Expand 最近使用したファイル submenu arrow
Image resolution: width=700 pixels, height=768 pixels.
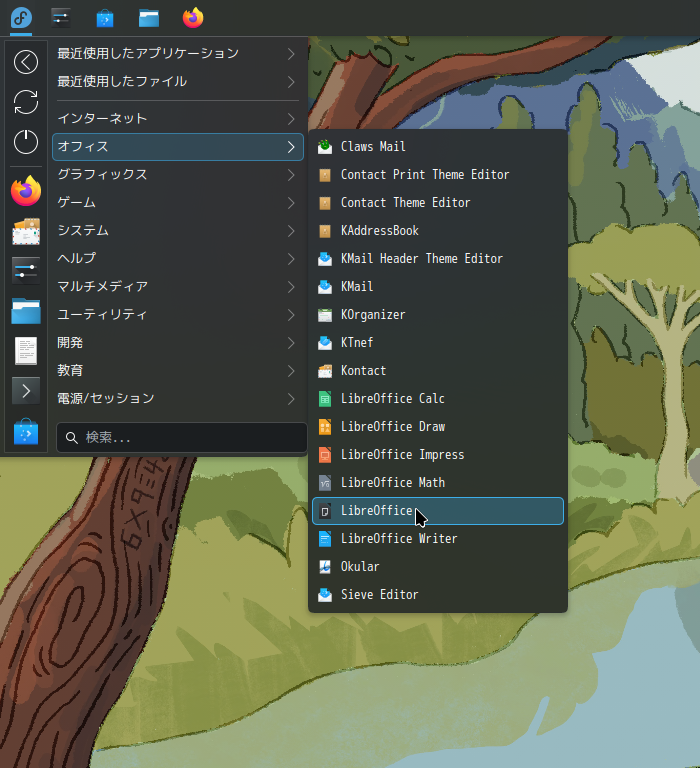tap(291, 81)
